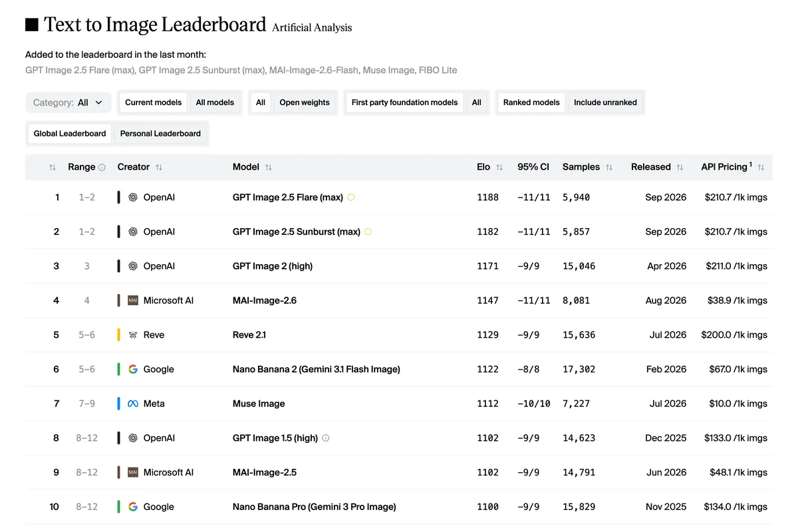
Task: Sort by Creator using the arrows icon
Action: tap(159, 168)
